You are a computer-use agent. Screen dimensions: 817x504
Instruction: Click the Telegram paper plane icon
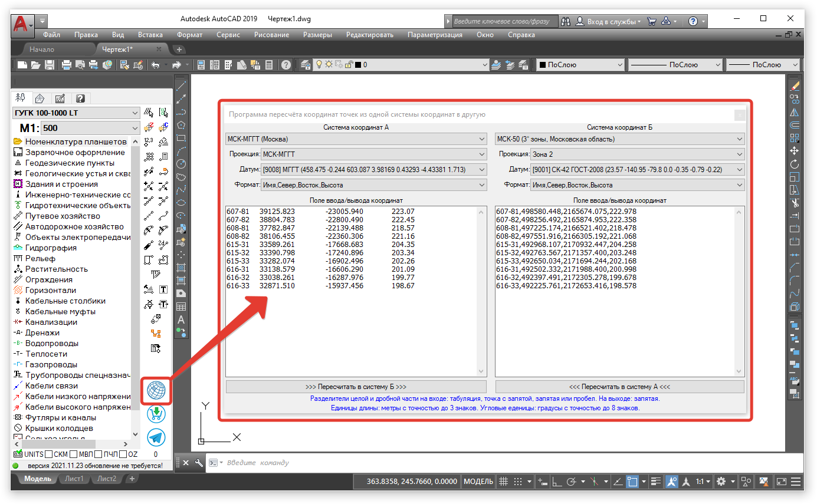tap(156, 437)
